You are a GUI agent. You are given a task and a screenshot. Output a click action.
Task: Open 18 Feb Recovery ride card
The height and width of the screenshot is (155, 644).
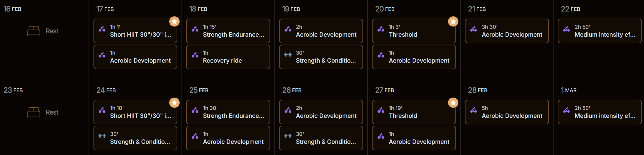(x=228, y=57)
